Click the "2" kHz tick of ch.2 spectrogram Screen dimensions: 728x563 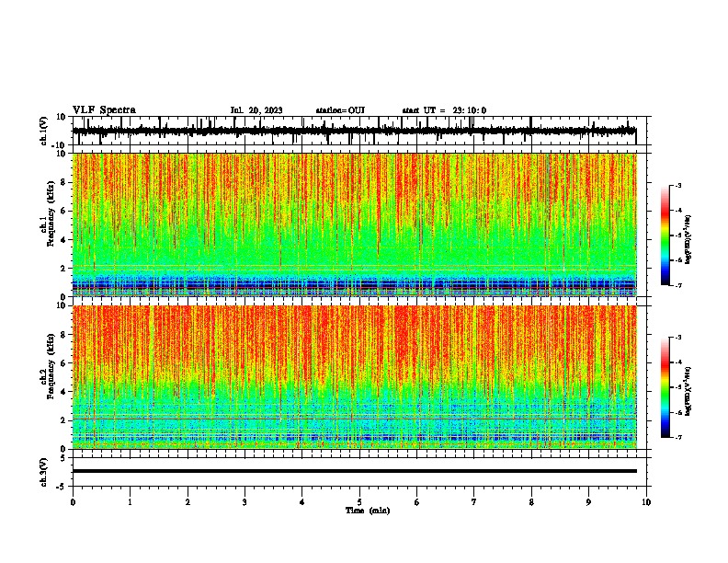coord(63,420)
